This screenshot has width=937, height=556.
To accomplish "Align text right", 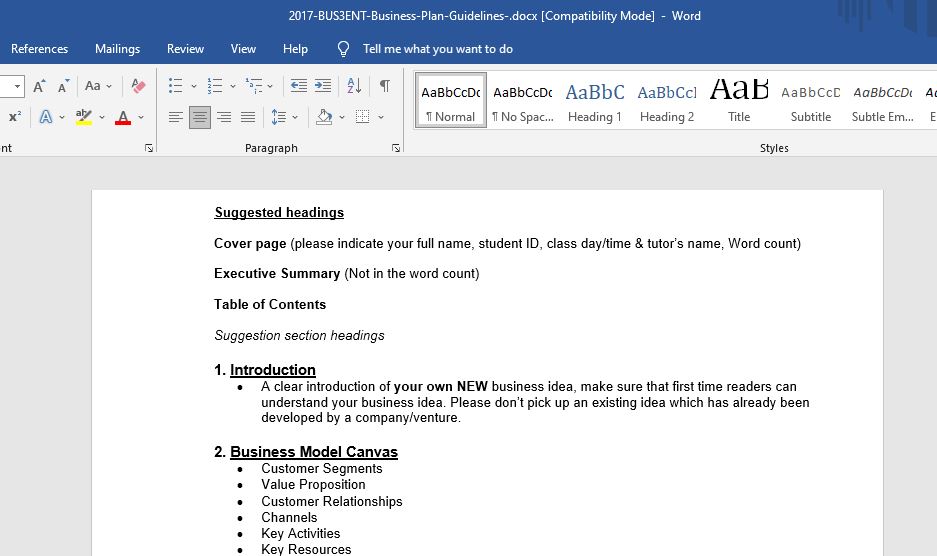I will point(224,117).
